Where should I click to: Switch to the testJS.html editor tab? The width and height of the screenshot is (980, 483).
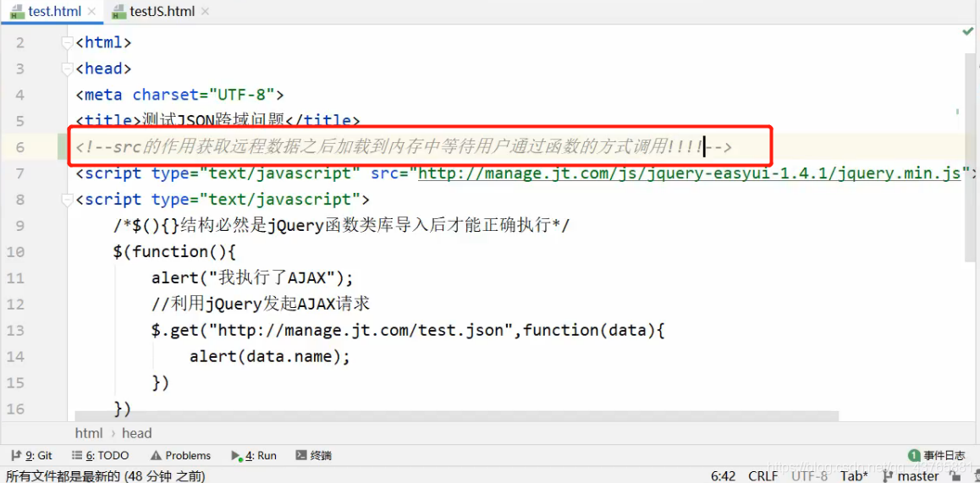pos(162,11)
